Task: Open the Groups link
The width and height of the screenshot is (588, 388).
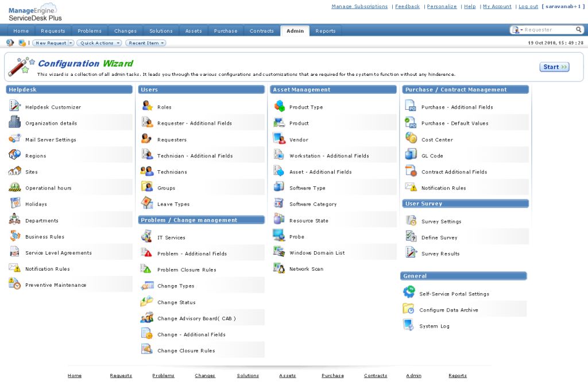Action: click(166, 188)
